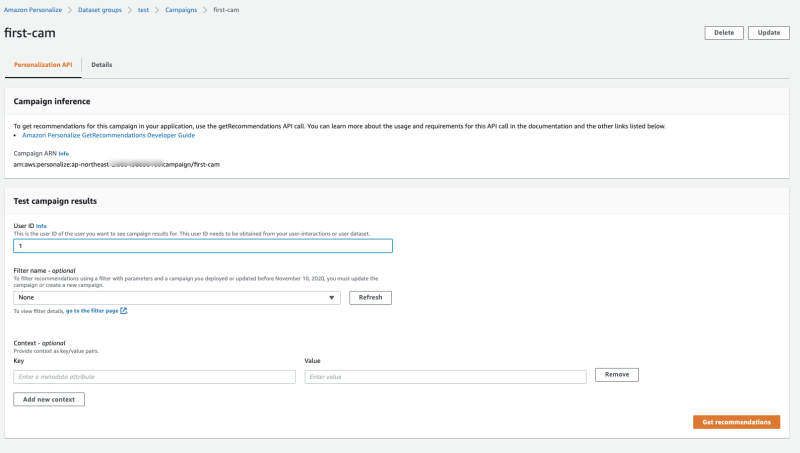This screenshot has width=800, height=453.
Task: Click the context Key input field
Action: tap(154, 377)
